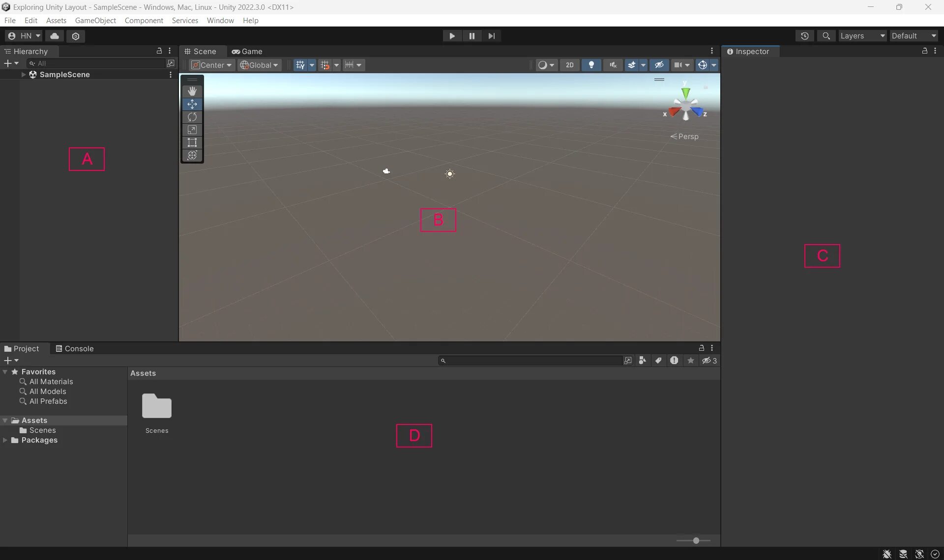Expand the SampleScene hierarchy item
944x560 pixels.
pos(23,75)
